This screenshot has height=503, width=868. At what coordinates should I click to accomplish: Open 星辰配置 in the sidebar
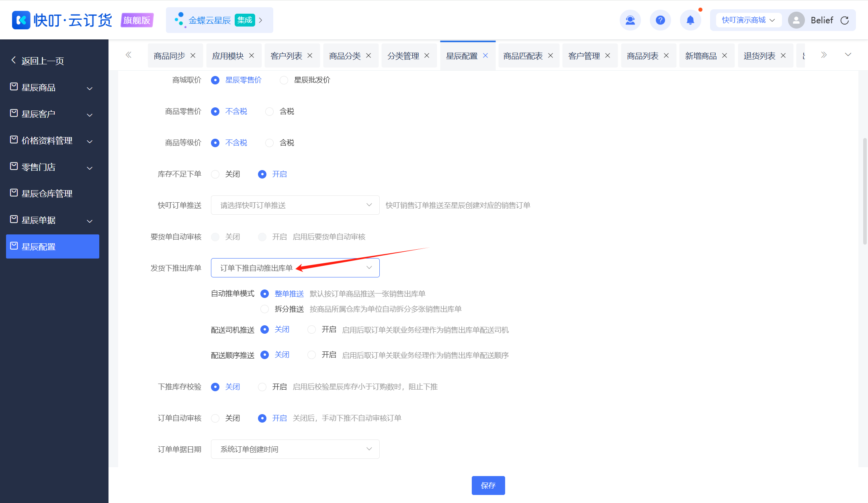[x=53, y=246]
